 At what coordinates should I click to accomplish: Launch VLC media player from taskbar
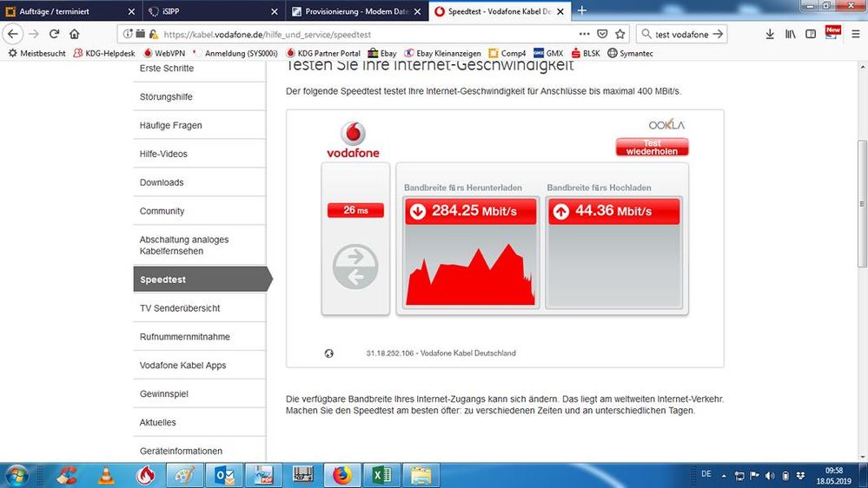point(105,476)
